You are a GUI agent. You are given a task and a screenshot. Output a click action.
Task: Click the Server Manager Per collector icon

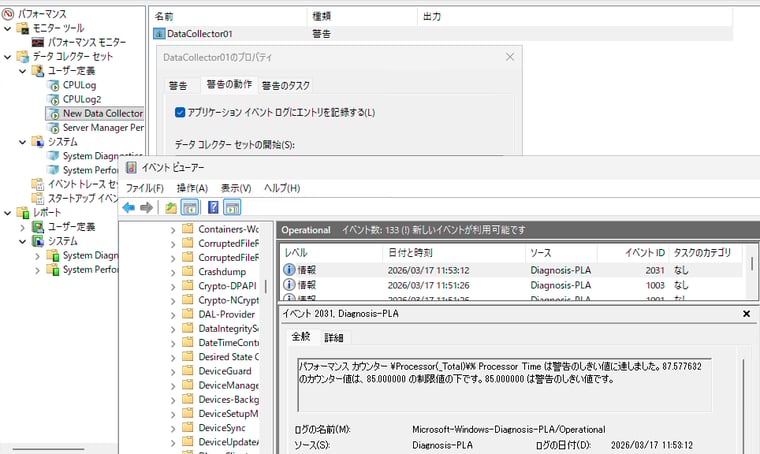(53, 128)
